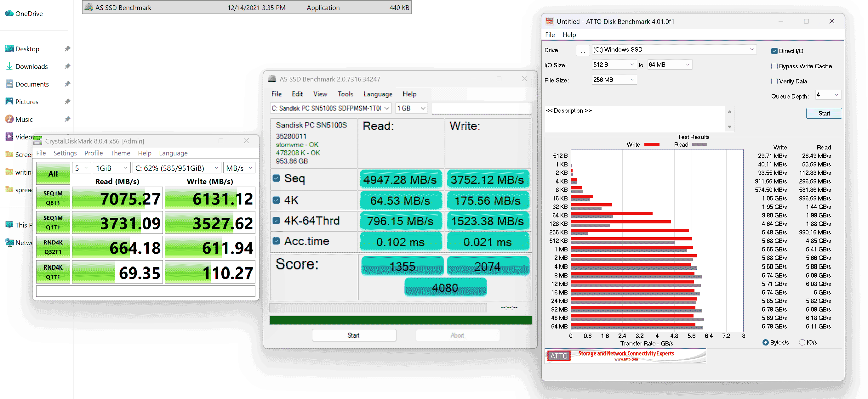This screenshot has width=868, height=399.
Task: Click the AS SSD Benchmark file icon
Action: (x=89, y=7)
